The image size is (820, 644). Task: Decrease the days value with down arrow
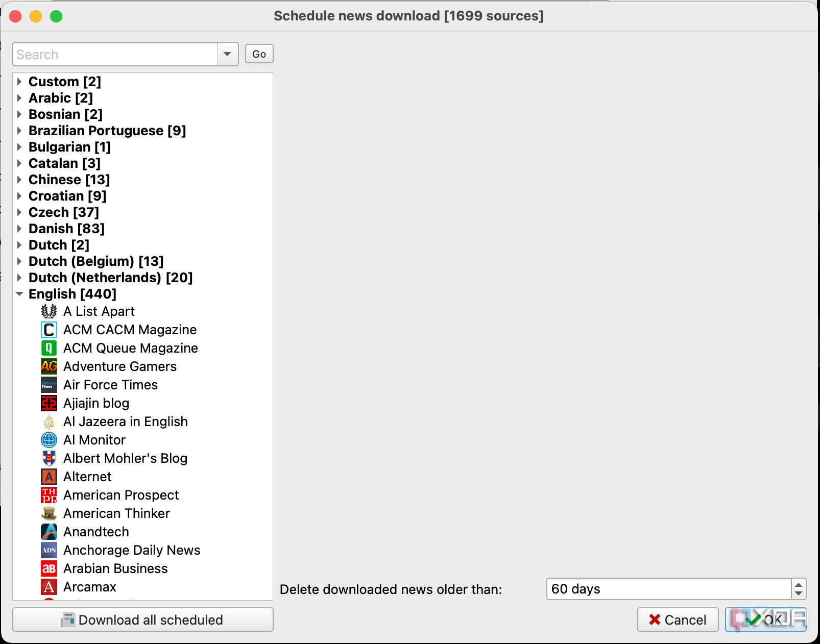point(799,594)
